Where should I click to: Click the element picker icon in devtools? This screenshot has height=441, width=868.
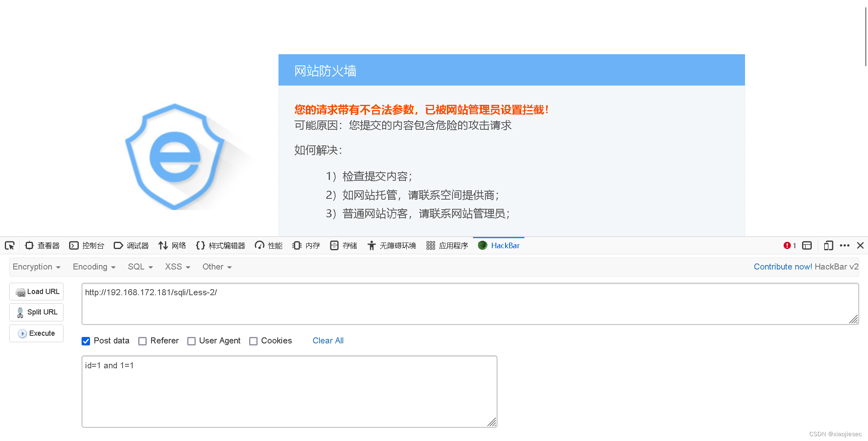point(10,245)
